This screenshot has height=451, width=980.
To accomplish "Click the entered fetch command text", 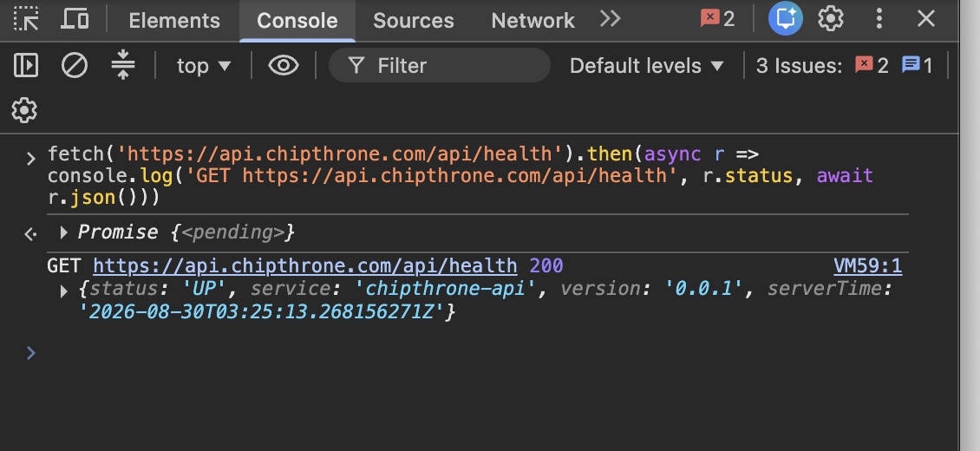I will [x=460, y=176].
